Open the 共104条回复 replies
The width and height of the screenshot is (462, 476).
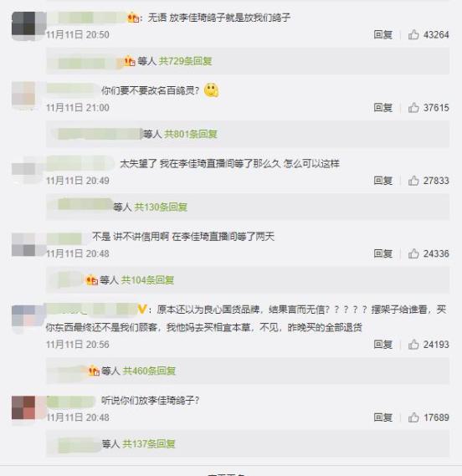(147, 280)
